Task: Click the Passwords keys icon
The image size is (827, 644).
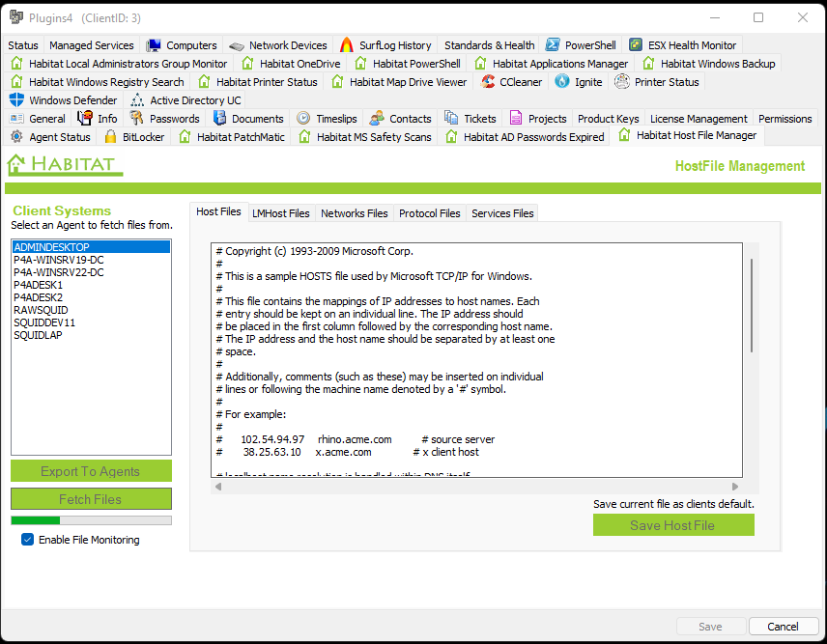Action: [136, 118]
